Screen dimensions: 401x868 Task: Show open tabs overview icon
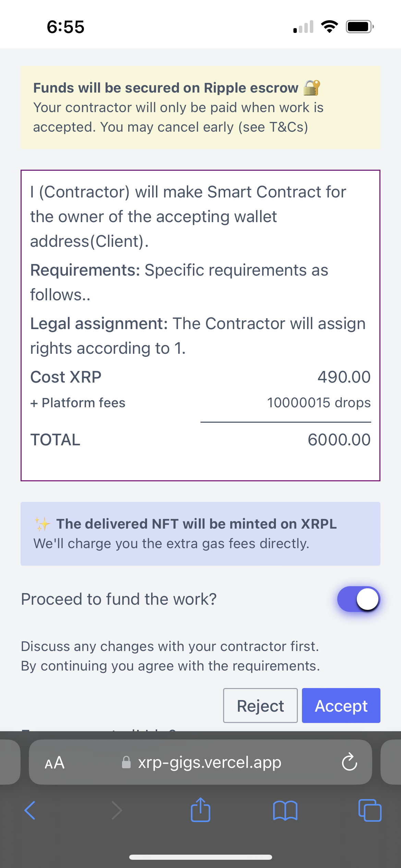(x=370, y=810)
